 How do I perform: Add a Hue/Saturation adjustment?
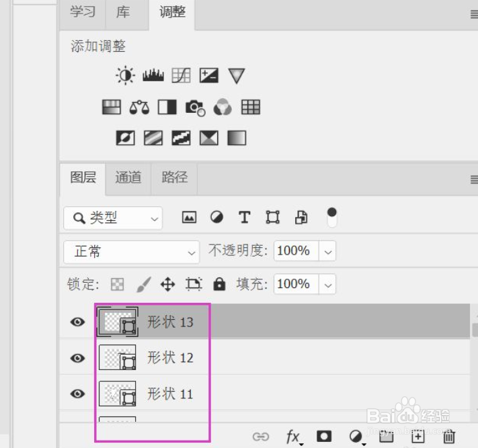coord(112,107)
